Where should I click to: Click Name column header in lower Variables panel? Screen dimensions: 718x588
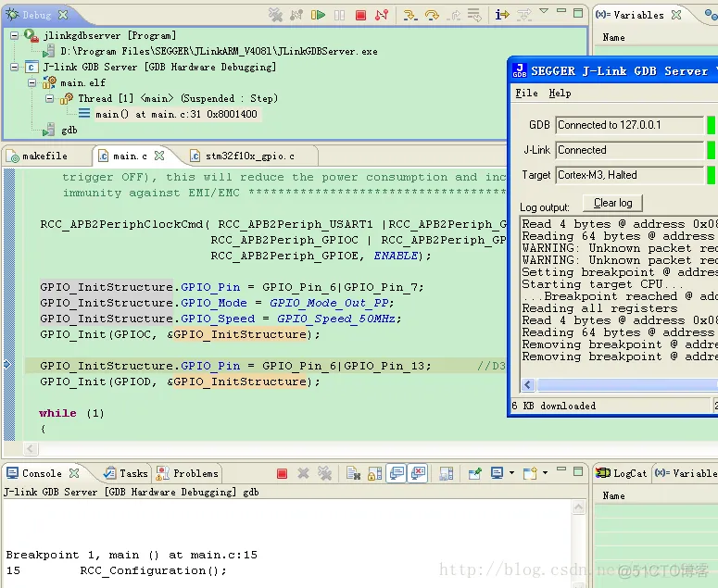pyautogui.click(x=613, y=496)
